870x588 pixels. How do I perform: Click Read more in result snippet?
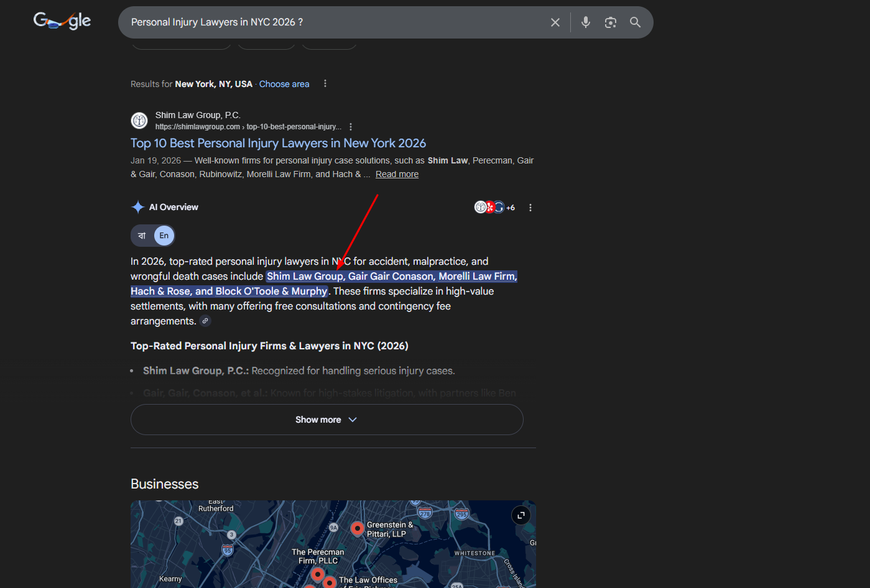pos(397,174)
